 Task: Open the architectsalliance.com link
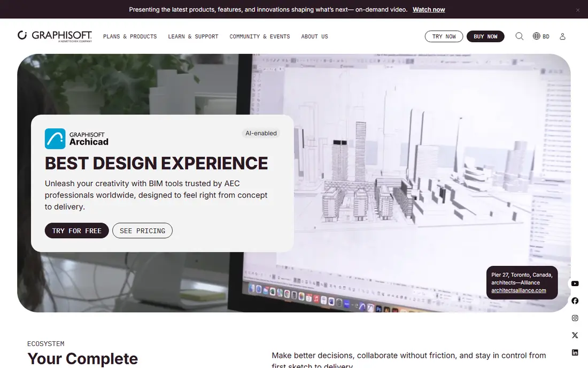519,290
